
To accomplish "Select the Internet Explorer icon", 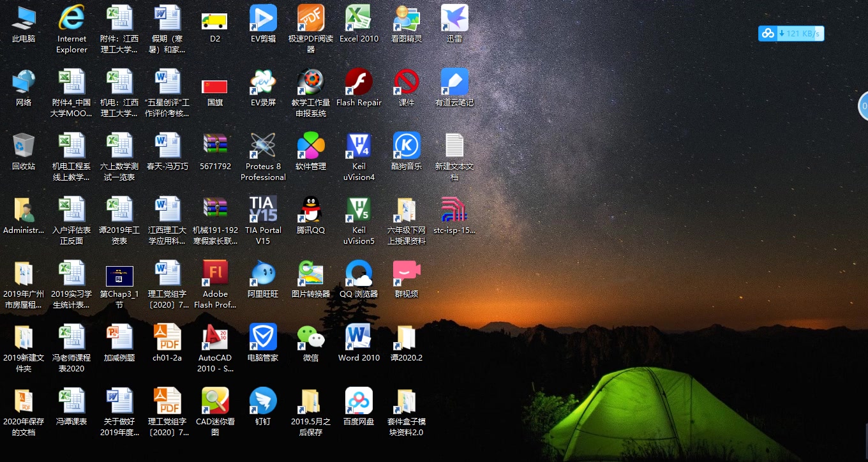I will (71, 18).
